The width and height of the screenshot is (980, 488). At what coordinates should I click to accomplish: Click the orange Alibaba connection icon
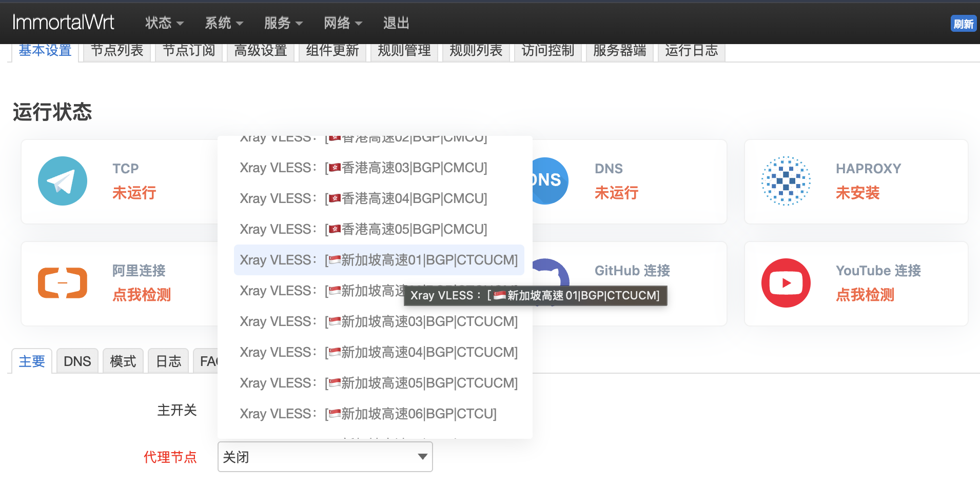coord(63,283)
